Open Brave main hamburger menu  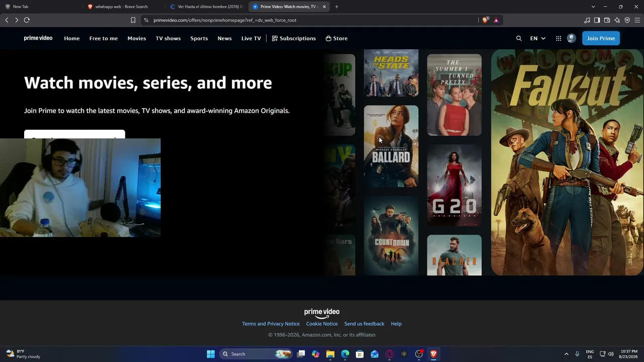[x=637, y=20]
